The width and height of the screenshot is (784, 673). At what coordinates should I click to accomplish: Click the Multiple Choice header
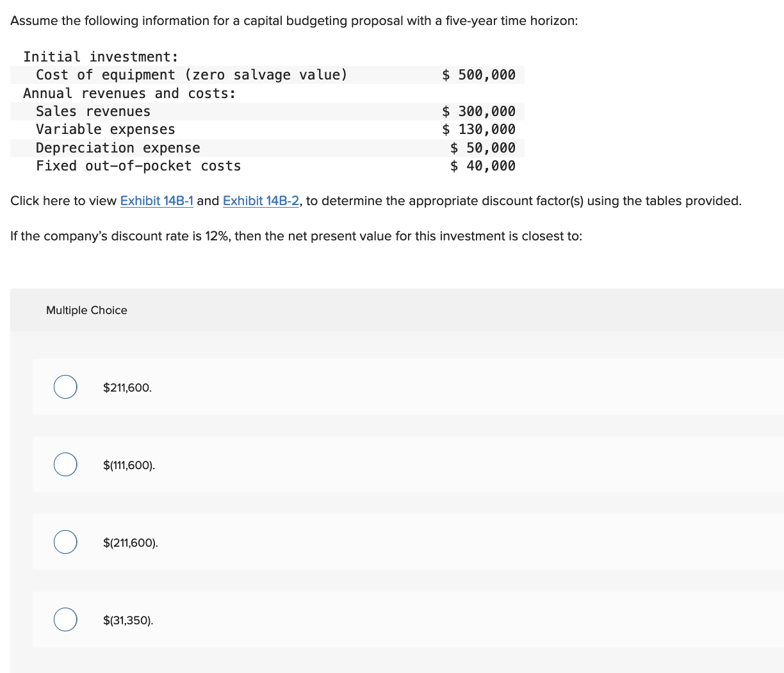tap(86, 310)
